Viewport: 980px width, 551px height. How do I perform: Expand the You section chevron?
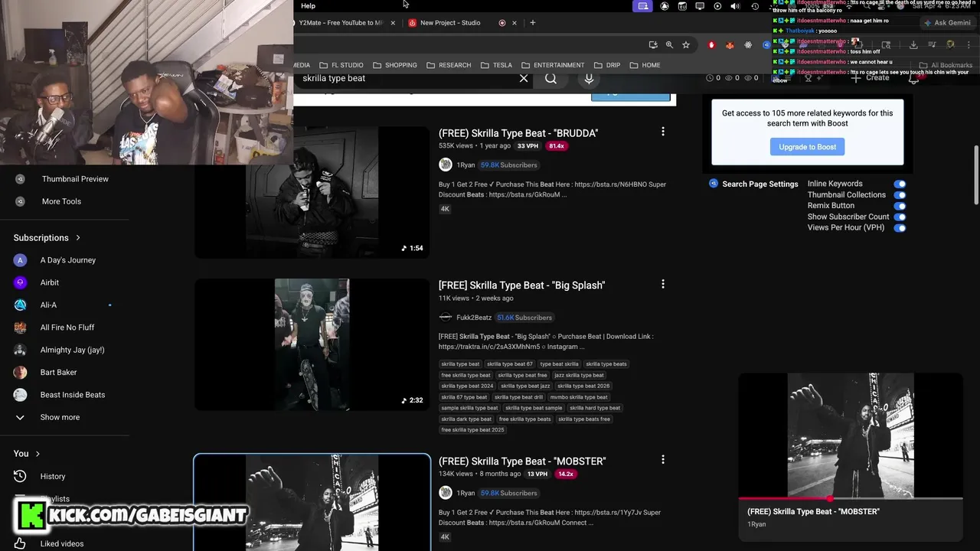(x=38, y=454)
